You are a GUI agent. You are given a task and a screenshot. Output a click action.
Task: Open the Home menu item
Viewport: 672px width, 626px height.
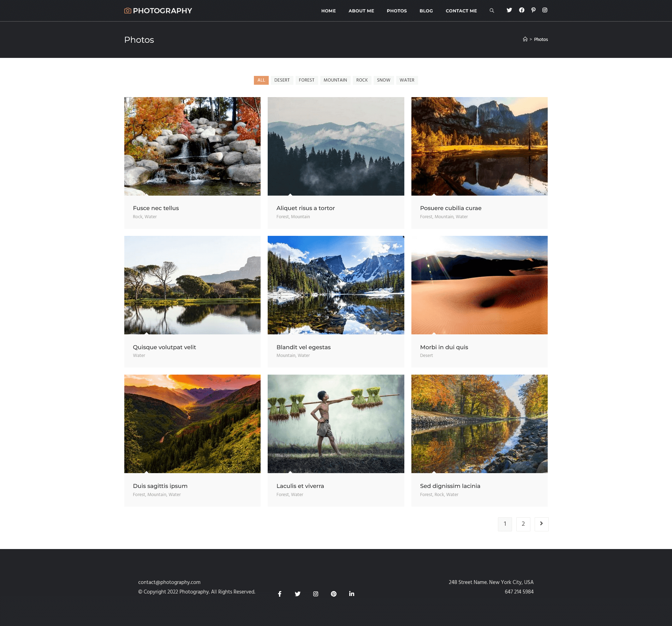coord(328,11)
